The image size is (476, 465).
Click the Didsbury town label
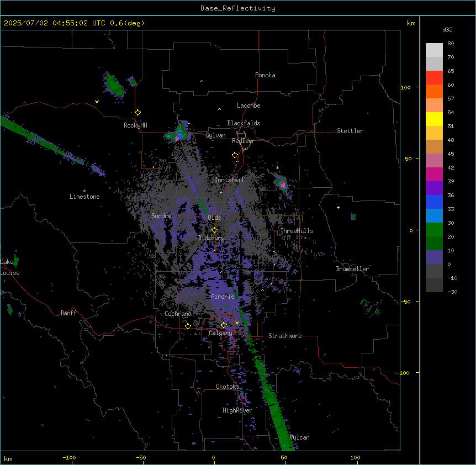(211, 238)
